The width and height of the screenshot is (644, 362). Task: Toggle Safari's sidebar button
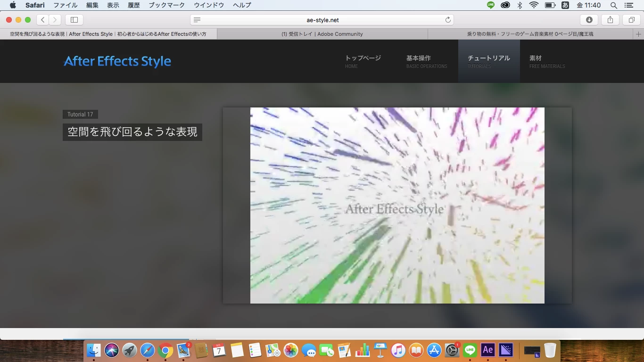74,20
